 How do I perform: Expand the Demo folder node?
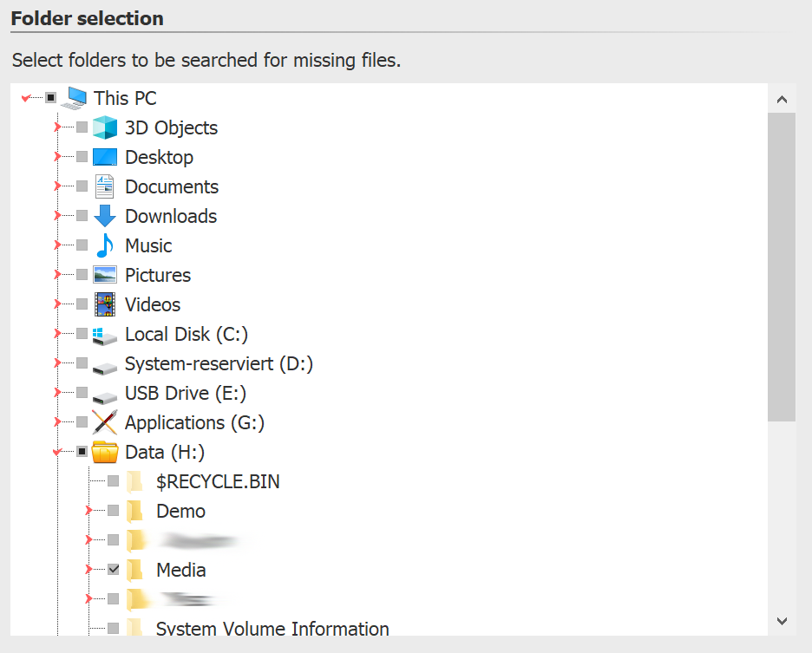[88, 511]
